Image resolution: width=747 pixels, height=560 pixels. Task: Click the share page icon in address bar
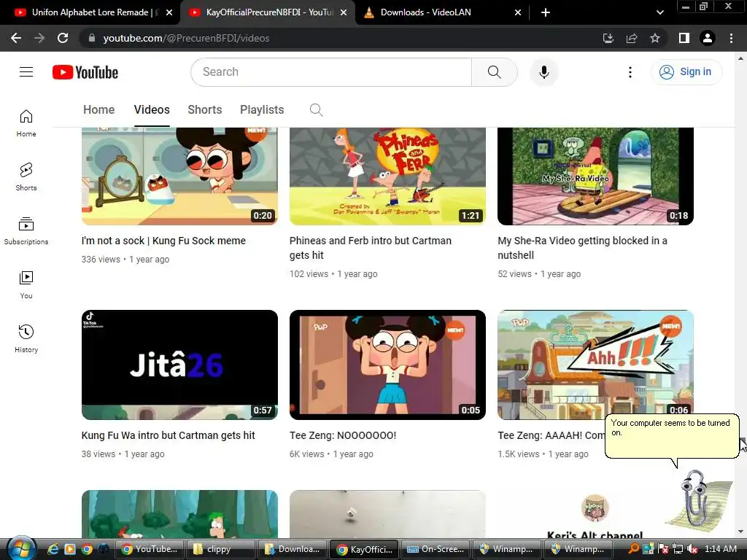[x=632, y=38]
